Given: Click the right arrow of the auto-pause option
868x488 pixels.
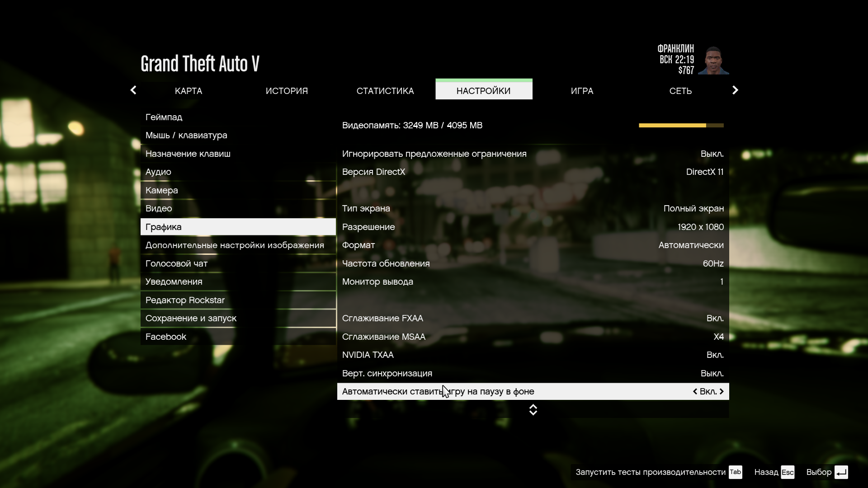Looking at the screenshot, I should (x=722, y=391).
